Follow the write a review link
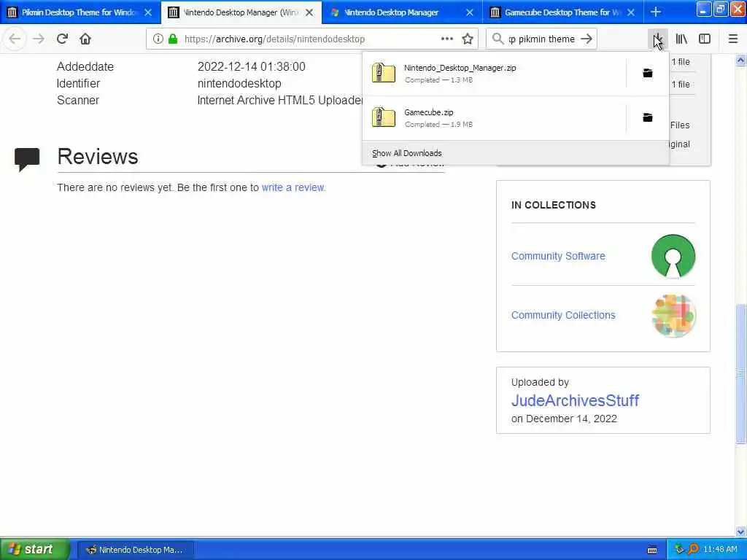747x560 pixels. pos(293,187)
